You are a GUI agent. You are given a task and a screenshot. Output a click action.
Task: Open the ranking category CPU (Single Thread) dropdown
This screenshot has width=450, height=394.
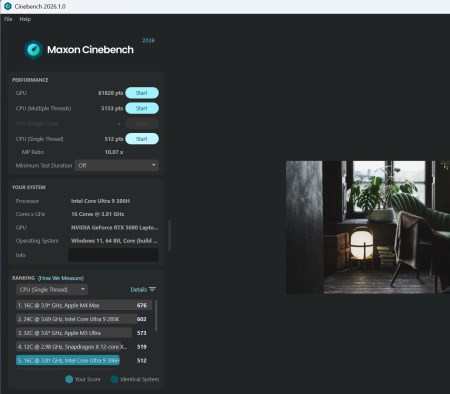click(52, 290)
